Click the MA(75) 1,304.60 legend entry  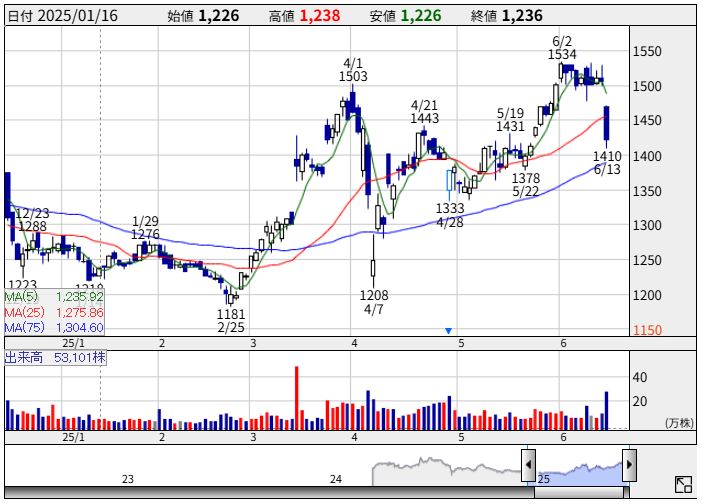pyautogui.click(x=54, y=328)
